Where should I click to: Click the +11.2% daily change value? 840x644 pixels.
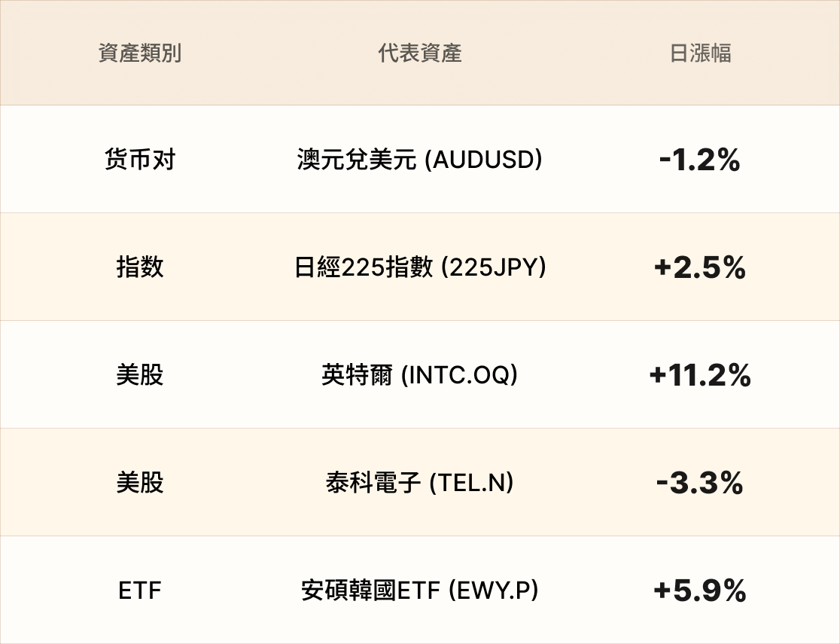[x=700, y=375]
